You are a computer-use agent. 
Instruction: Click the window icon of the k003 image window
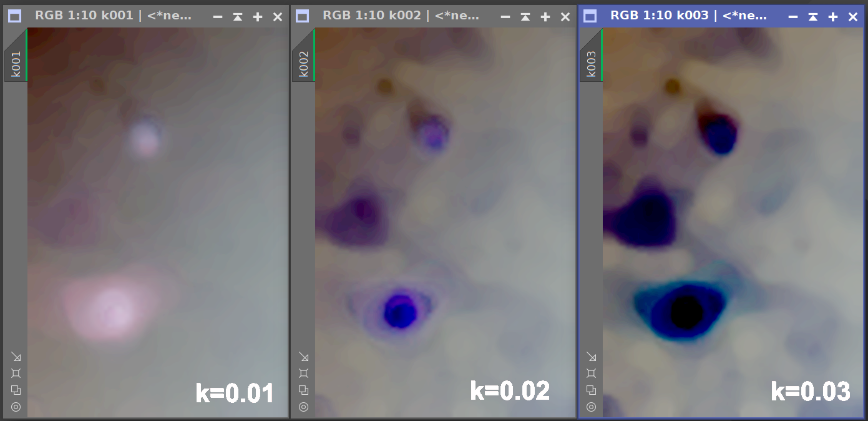click(x=590, y=17)
